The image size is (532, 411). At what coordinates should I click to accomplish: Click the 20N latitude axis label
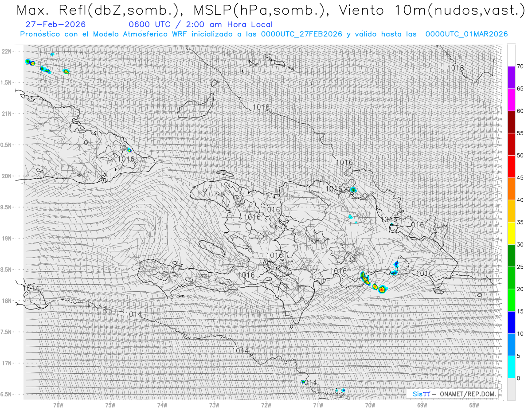(x=7, y=176)
